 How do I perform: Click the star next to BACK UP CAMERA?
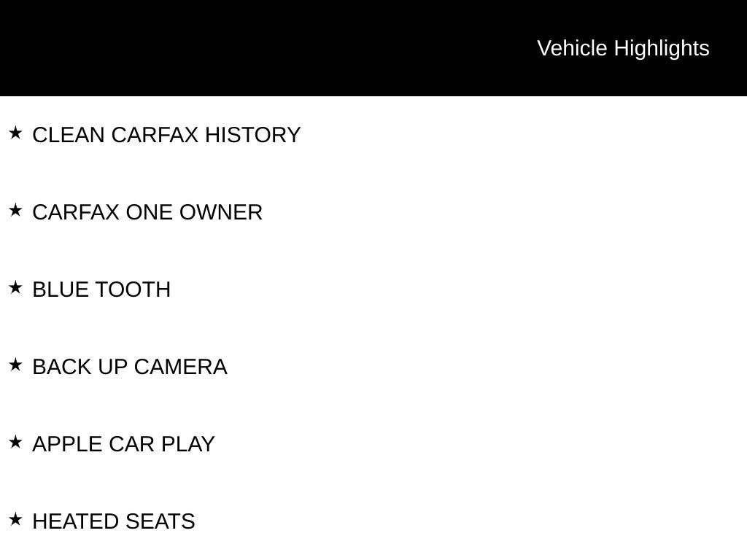(15, 365)
